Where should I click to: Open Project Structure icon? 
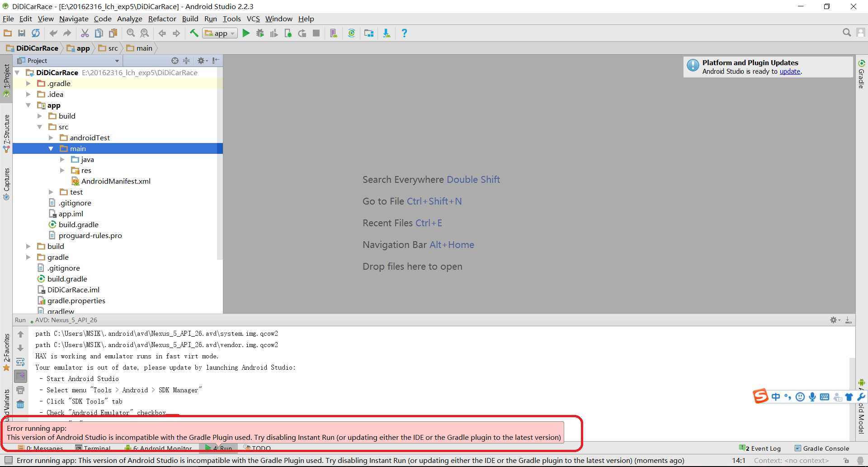369,33
